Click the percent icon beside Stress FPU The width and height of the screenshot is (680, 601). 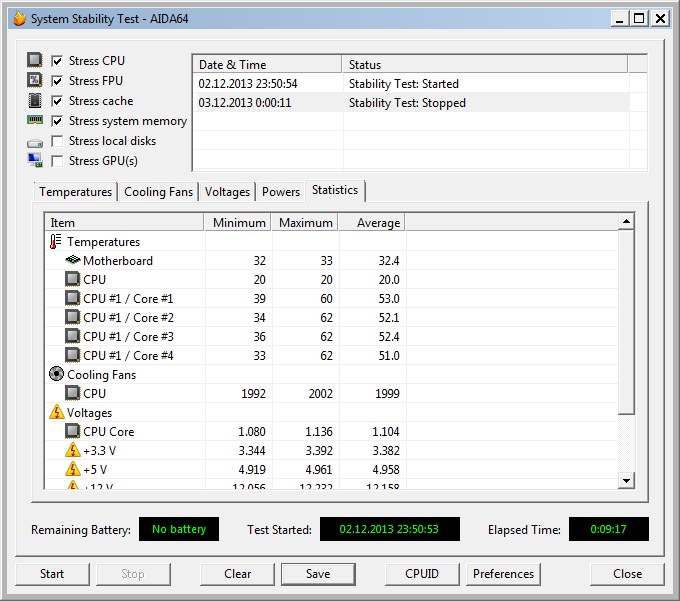pyautogui.click(x=35, y=80)
